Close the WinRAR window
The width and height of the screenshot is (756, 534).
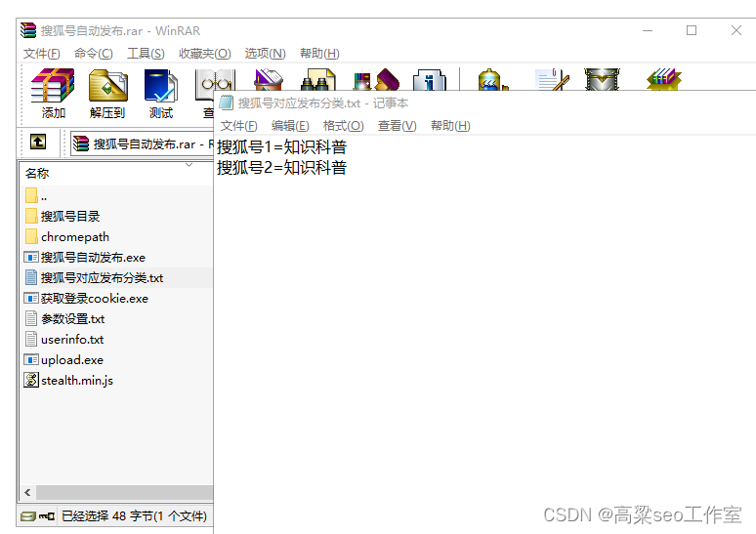[736, 30]
